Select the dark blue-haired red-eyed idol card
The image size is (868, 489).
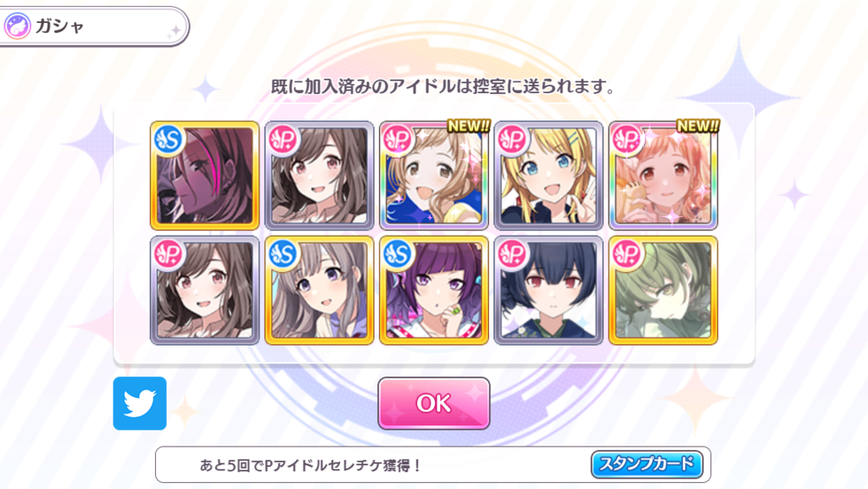click(548, 291)
